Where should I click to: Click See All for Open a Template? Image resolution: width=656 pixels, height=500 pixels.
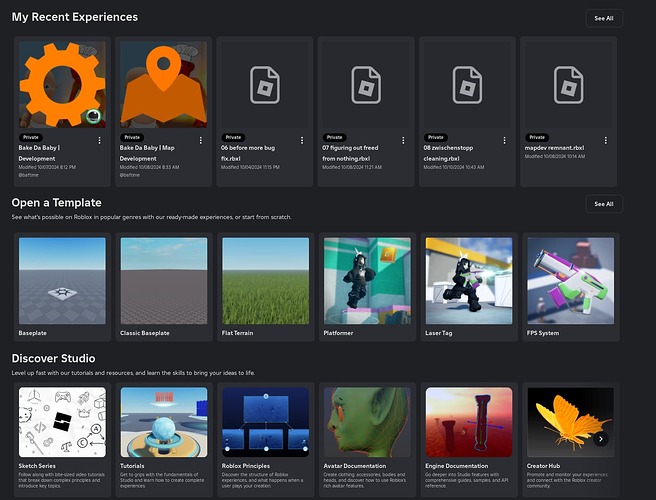604,204
